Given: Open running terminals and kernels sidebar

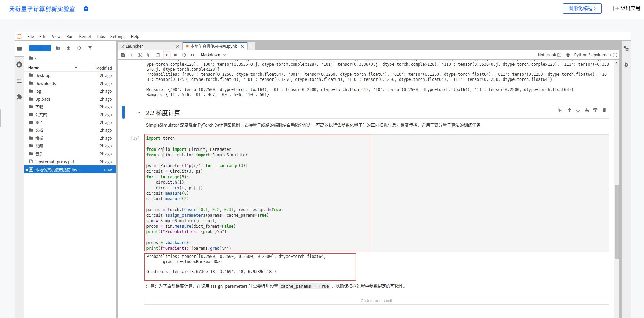Looking at the screenshot, I should pos(19,65).
